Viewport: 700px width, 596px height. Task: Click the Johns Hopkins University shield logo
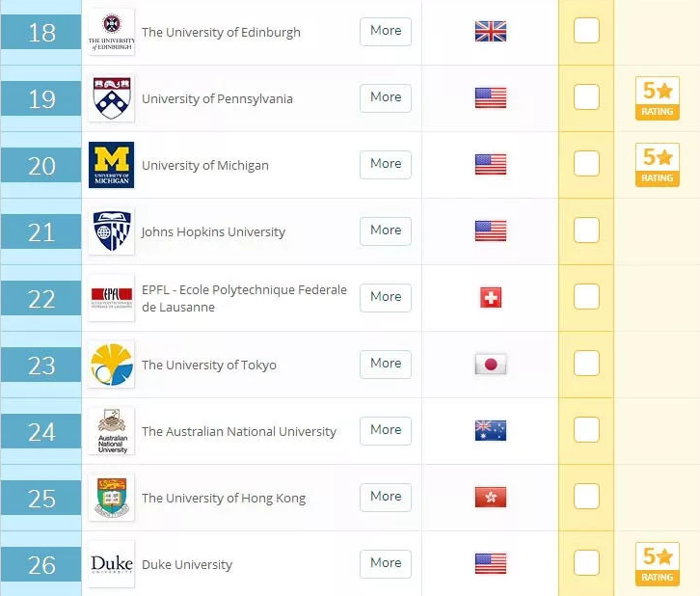111,231
